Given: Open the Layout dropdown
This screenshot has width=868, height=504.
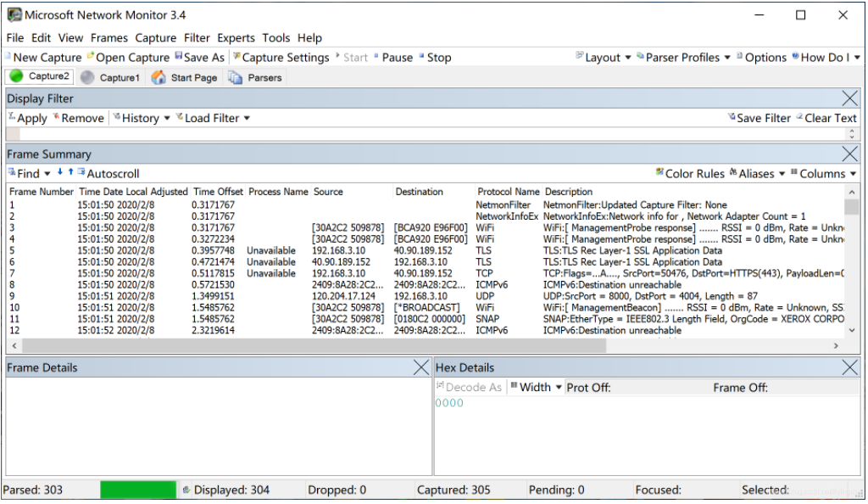Looking at the screenshot, I should point(604,58).
